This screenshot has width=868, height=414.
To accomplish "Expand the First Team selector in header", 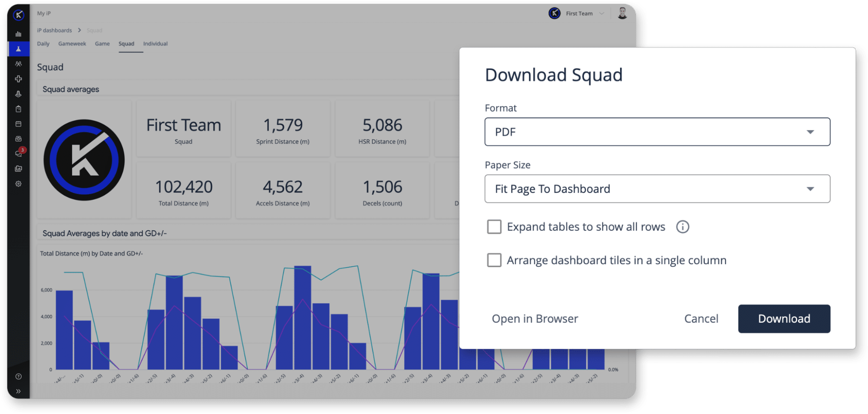I will click(x=577, y=13).
